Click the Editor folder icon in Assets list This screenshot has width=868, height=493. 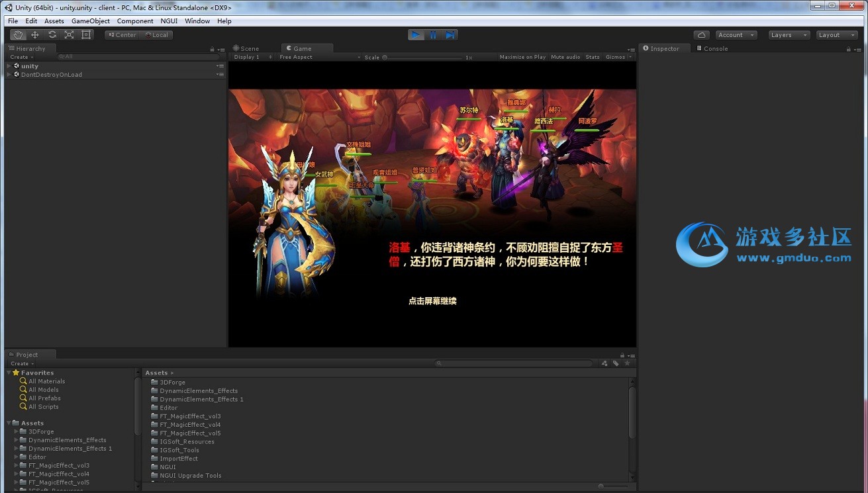154,408
